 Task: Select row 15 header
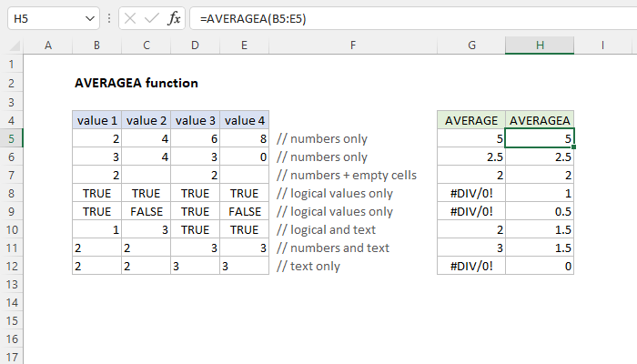pos(11,321)
